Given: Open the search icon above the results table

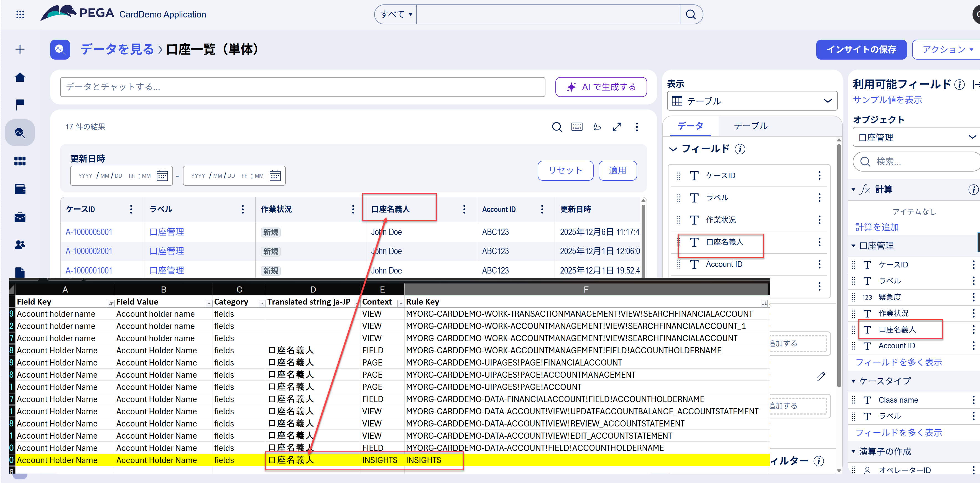Looking at the screenshot, I should (557, 127).
